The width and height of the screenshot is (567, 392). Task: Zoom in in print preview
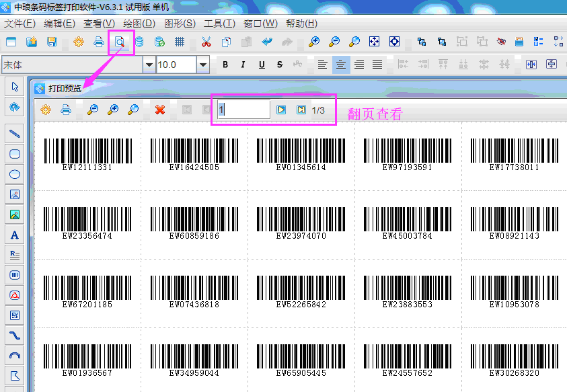(113, 110)
